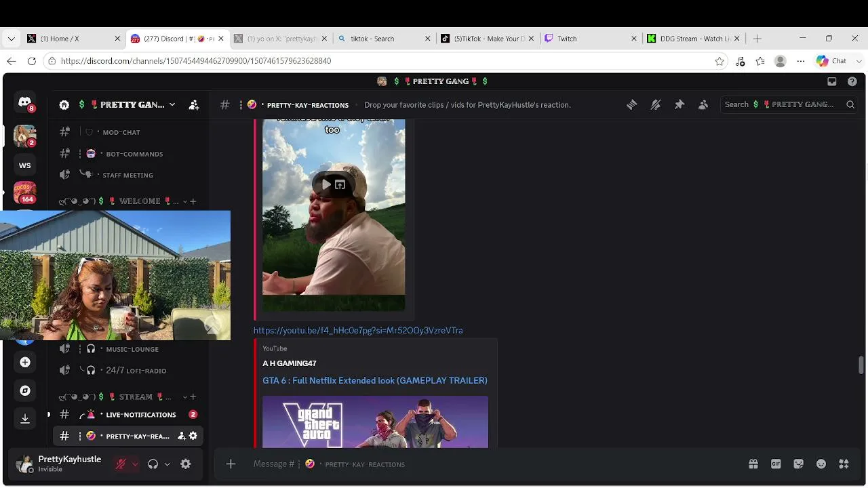The image size is (868, 488).
Task: Add a server
Action: (25, 362)
